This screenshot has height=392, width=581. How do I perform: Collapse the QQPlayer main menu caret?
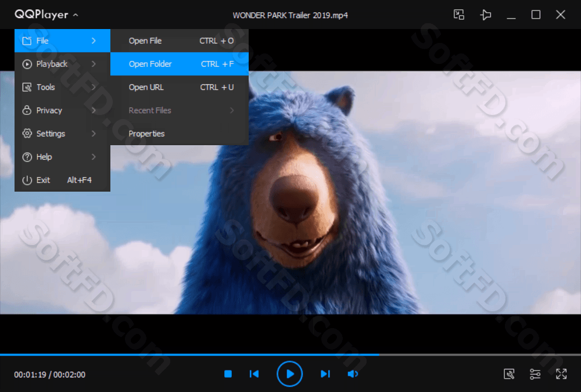tap(76, 15)
